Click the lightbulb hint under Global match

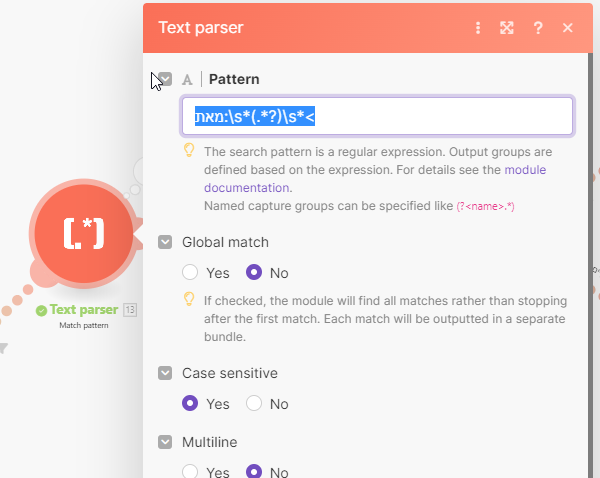tap(188, 299)
